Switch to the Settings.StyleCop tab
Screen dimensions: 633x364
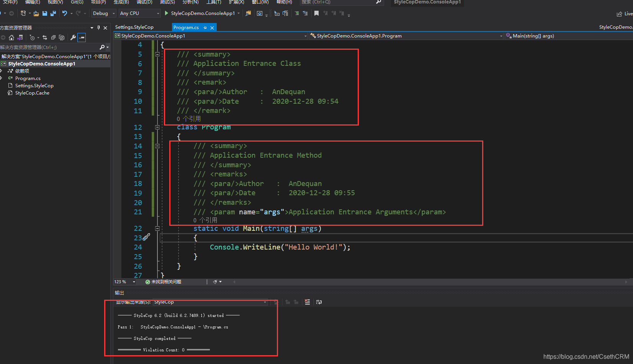(x=134, y=27)
